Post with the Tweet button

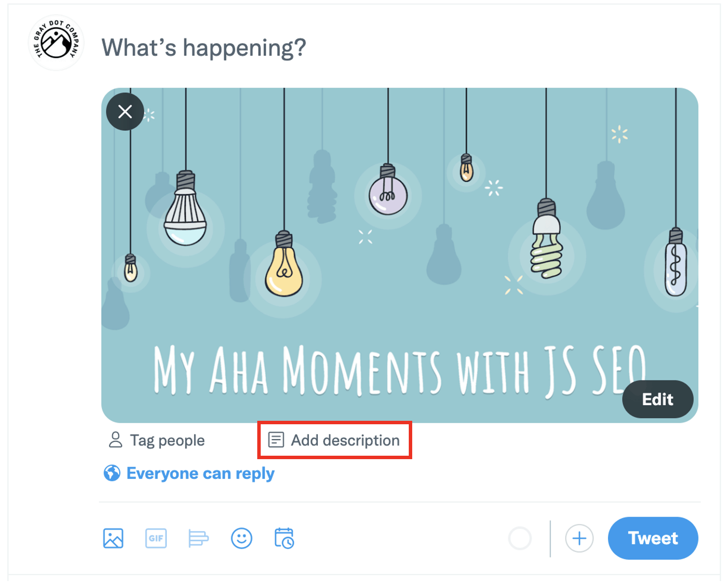(653, 538)
